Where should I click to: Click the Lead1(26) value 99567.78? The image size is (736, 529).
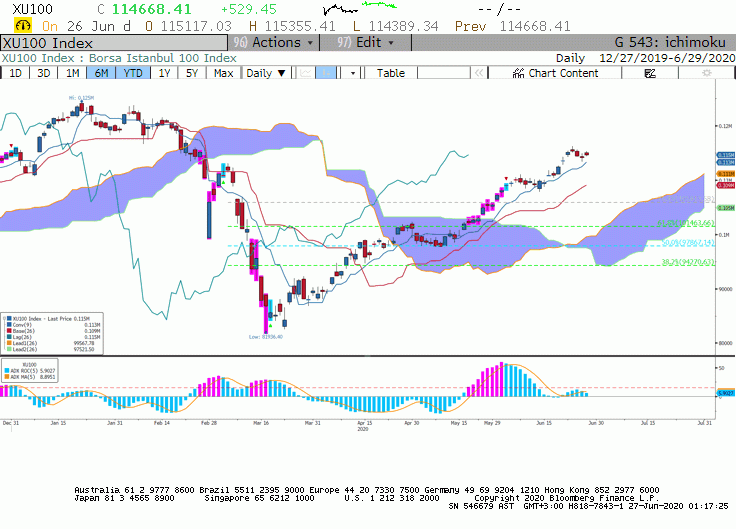[84, 343]
